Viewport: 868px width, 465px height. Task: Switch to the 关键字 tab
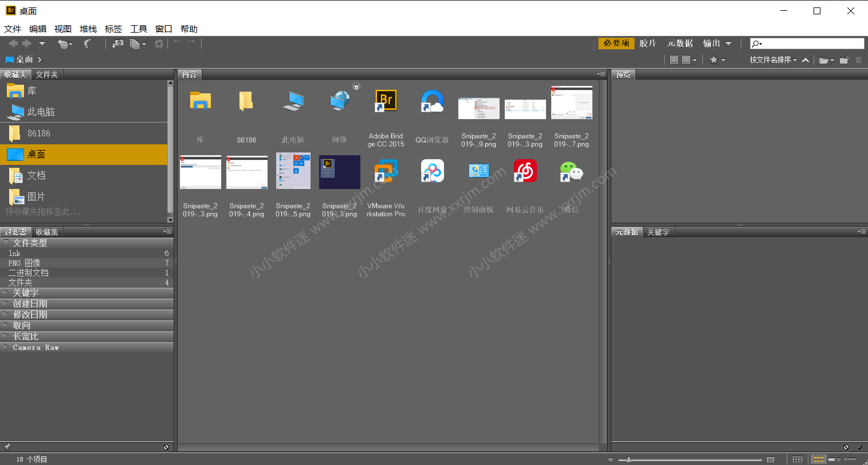pos(658,232)
